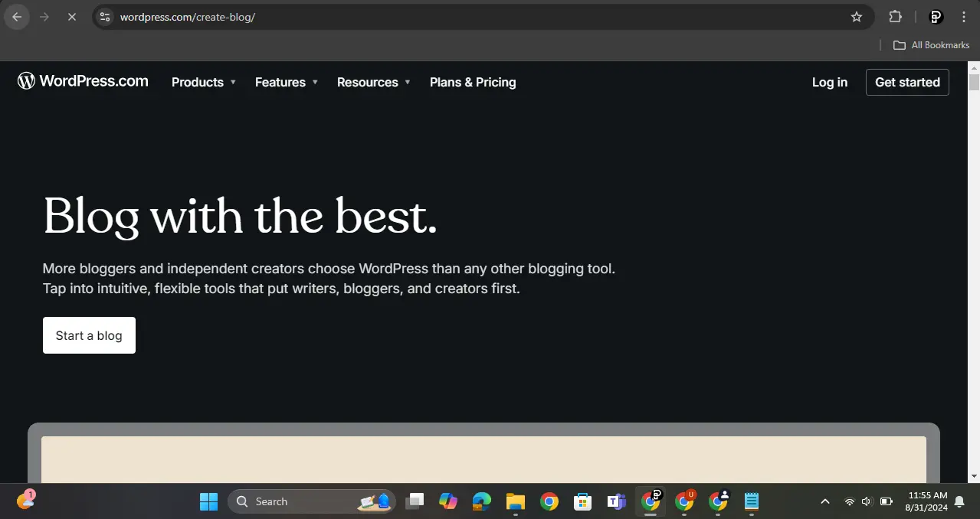Click the taskbar Search box

[312, 501]
